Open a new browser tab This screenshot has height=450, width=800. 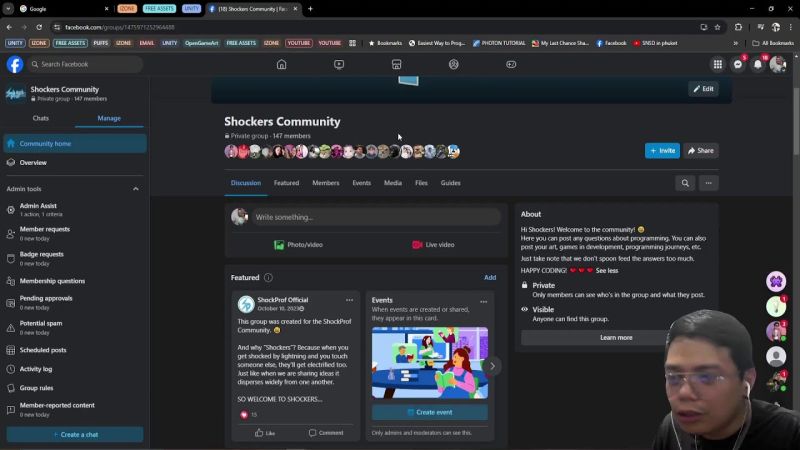tap(310, 9)
